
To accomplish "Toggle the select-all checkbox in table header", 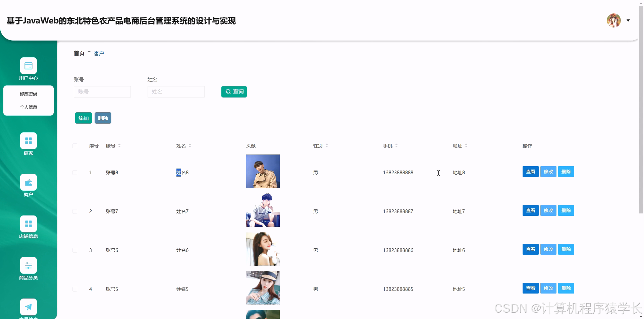I will (x=75, y=146).
